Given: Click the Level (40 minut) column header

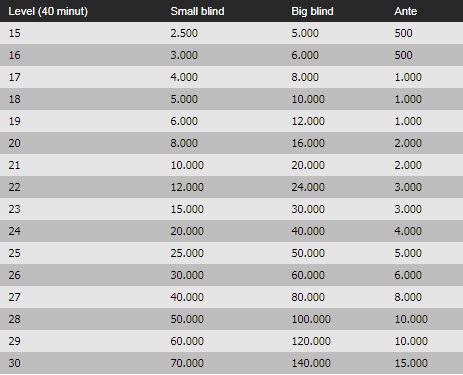Looking at the screenshot, I should point(48,11).
